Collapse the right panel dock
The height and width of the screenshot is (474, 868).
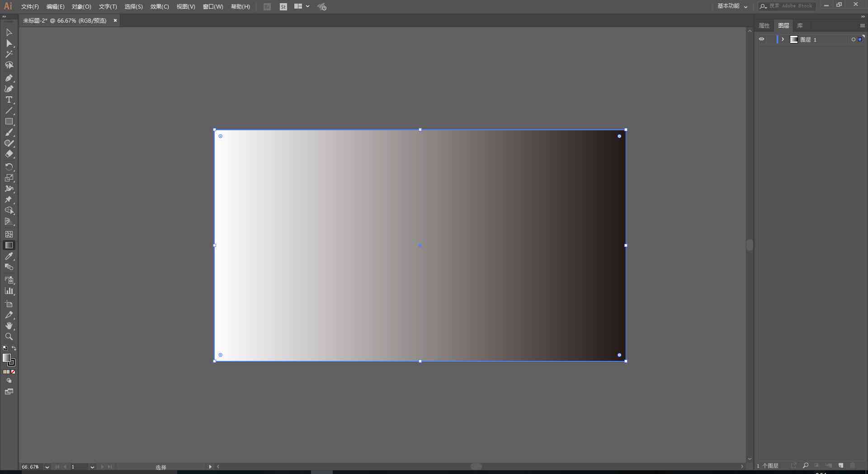[x=863, y=17]
